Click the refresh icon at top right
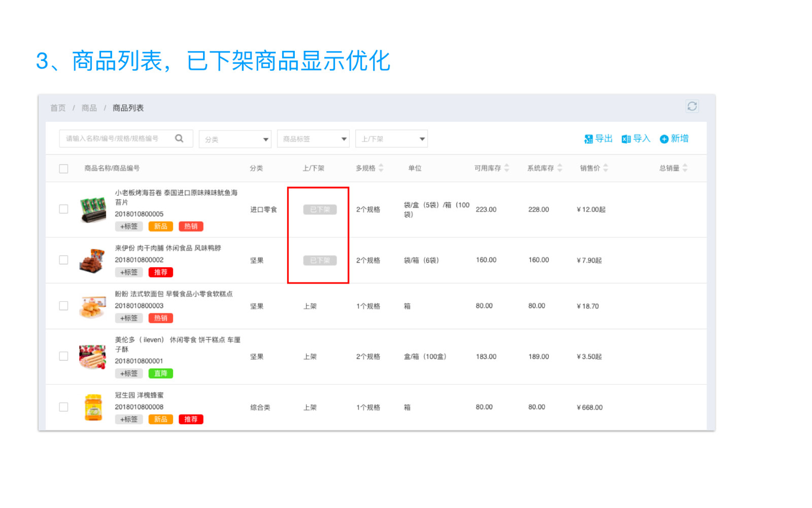The width and height of the screenshot is (812, 508). 692,106
